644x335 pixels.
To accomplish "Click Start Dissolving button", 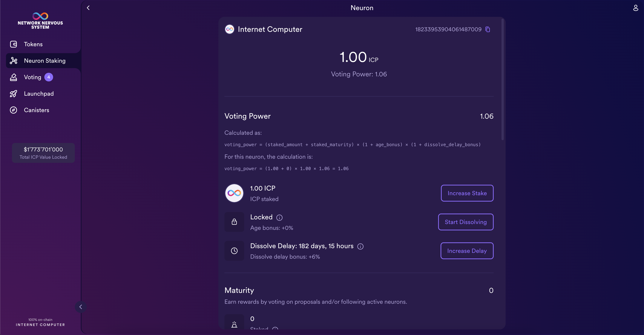I will (x=465, y=222).
